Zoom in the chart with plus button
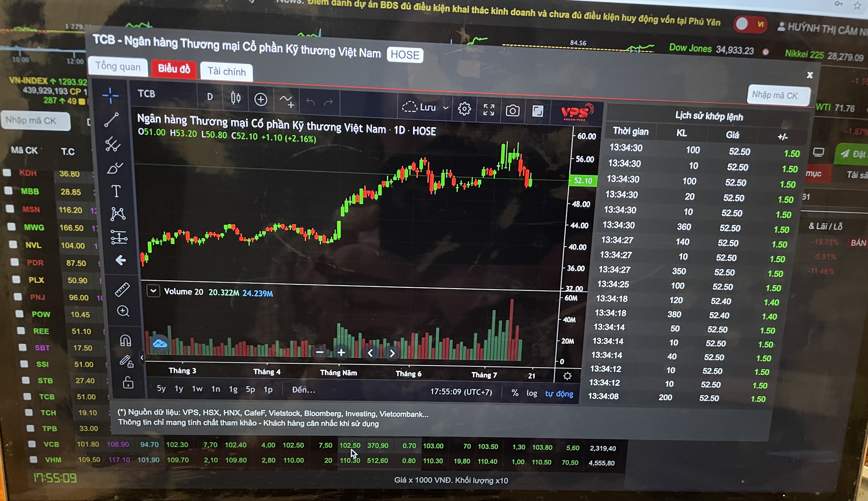 [x=341, y=353]
